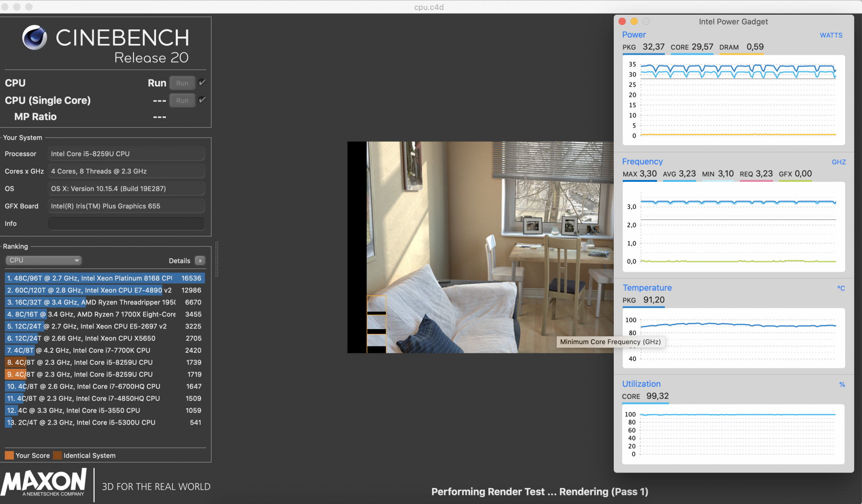Toggle the CPU test checkmark
The image size is (862, 504).
tap(202, 82)
